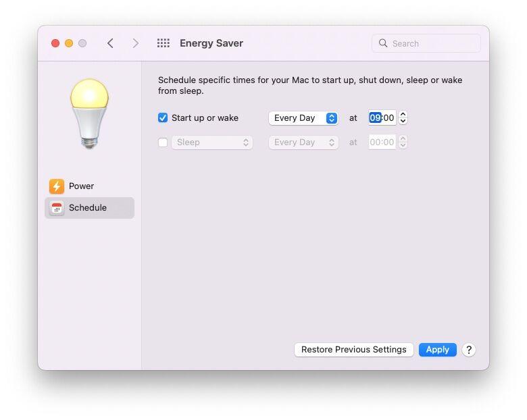The image size is (527, 420).
Task: Select Schedule in the sidebar
Action: pos(88,208)
